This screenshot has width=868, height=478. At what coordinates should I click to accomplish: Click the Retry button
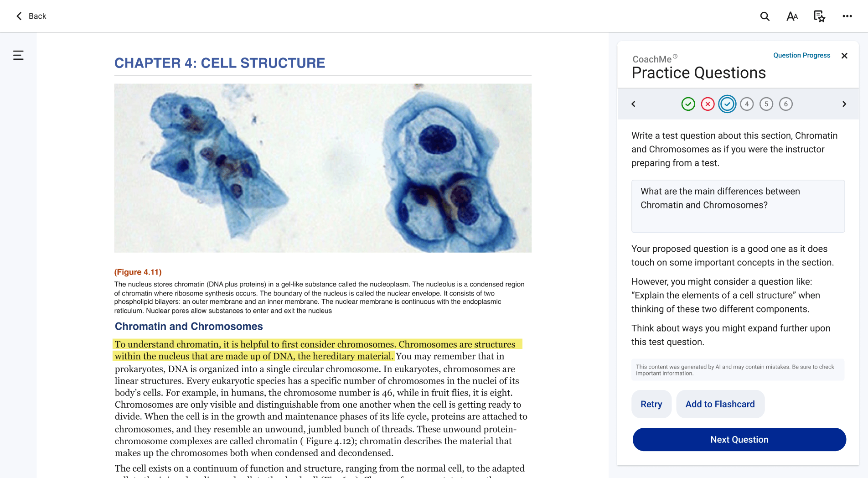(651, 404)
